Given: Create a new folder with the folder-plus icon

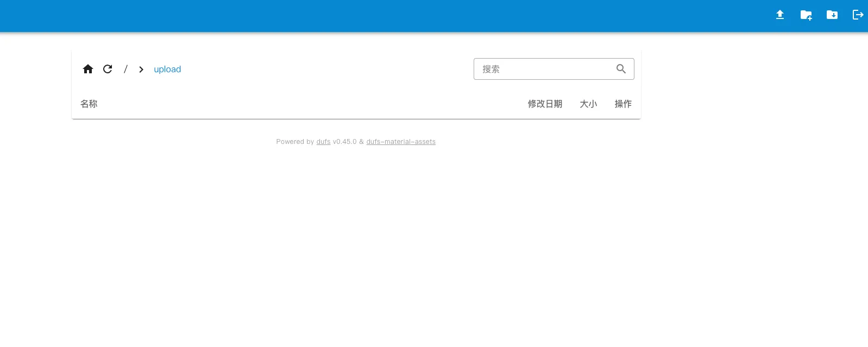Looking at the screenshot, I should (x=806, y=15).
